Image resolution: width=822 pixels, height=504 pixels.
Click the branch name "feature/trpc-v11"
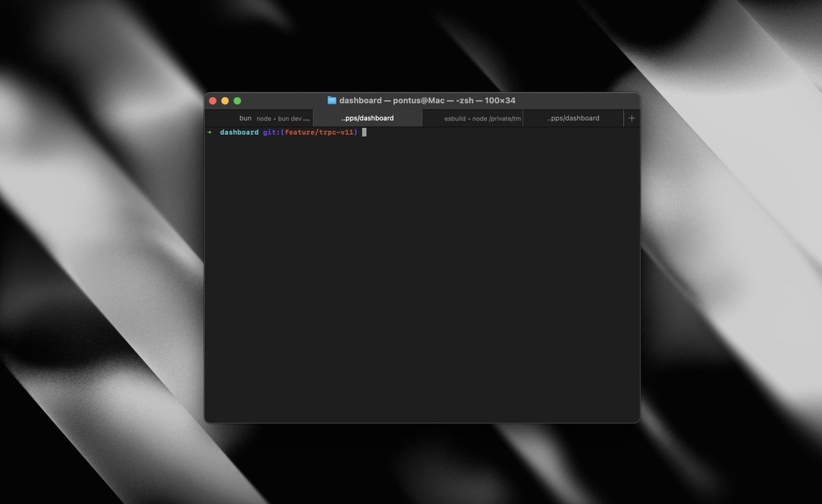320,132
